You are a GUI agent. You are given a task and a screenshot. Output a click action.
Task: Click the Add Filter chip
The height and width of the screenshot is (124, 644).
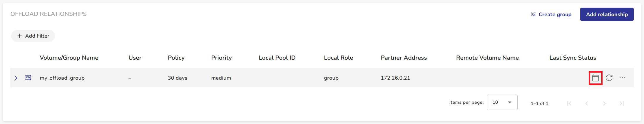click(33, 36)
